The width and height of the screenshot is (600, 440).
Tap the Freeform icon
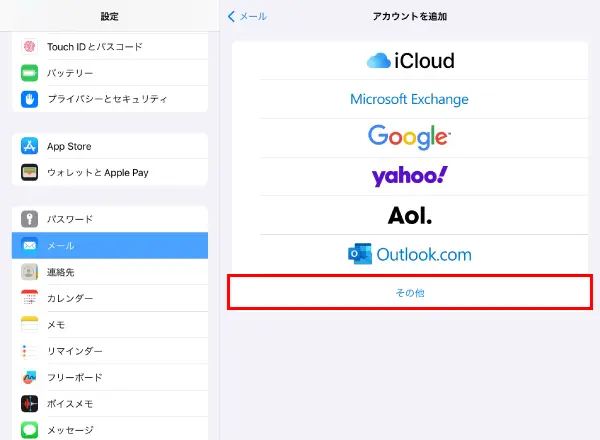pyautogui.click(x=29, y=377)
